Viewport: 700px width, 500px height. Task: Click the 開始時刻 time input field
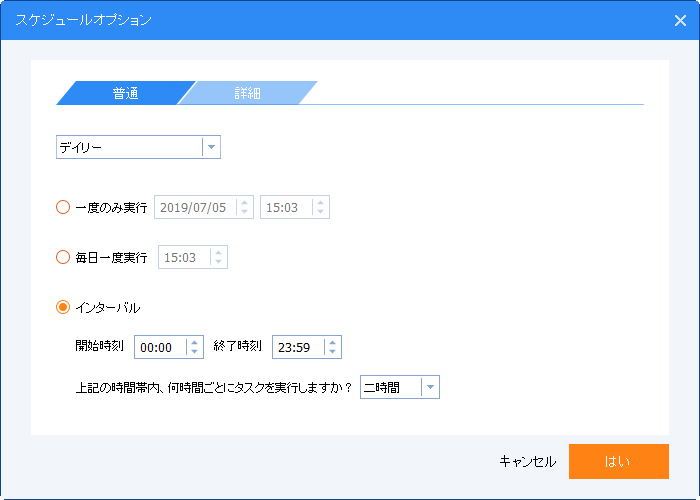point(158,347)
